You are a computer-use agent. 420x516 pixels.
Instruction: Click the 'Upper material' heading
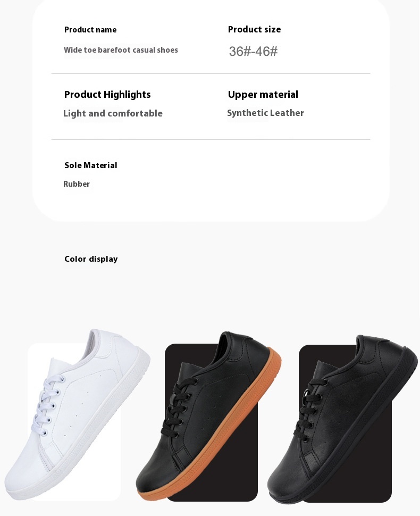(263, 95)
